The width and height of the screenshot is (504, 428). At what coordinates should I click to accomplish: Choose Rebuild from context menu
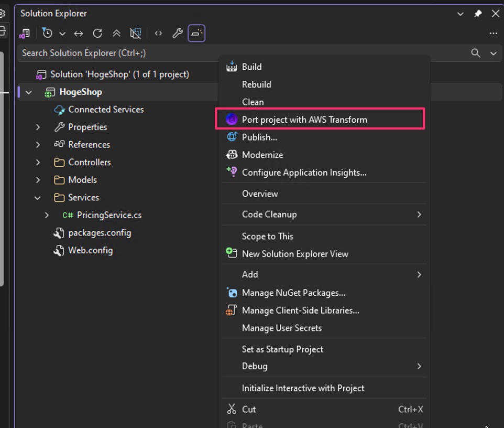(324, 84)
